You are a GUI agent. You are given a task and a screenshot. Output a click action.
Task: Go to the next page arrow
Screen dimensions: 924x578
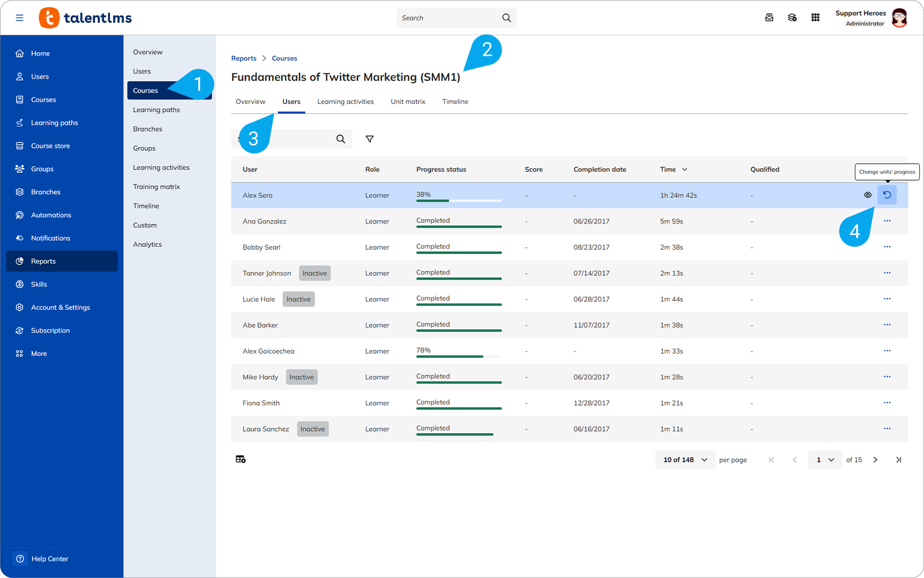click(x=875, y=460)
